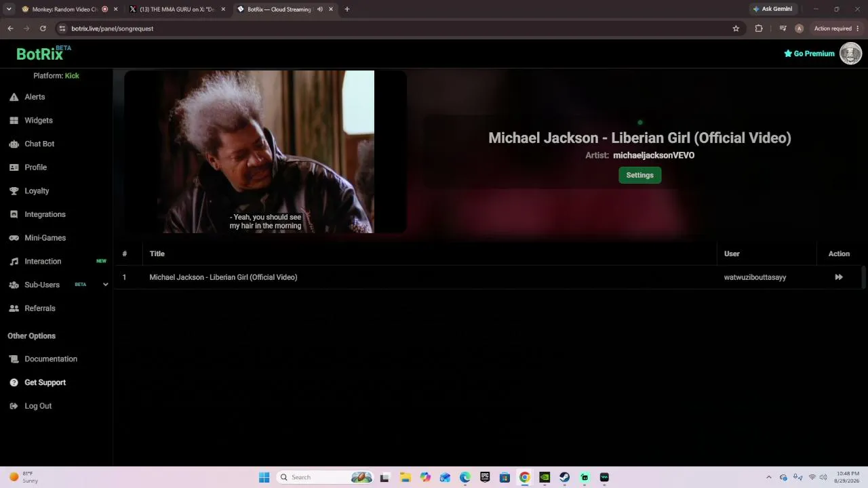The image size is (868, 488).
Task: Click the Go Premium link
Action: coord(809,54)
